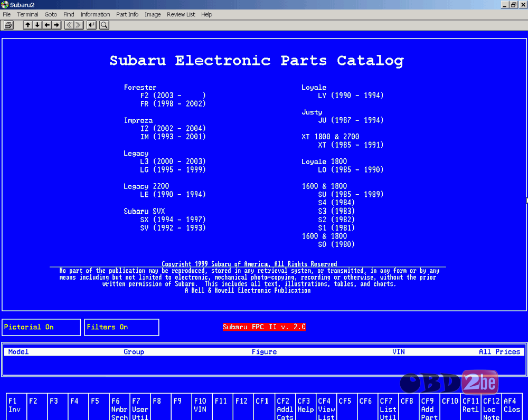The height and width of the screenshot is (420, 528).
Task: Click the VIN column header
Action: click(x=399, y=352)
